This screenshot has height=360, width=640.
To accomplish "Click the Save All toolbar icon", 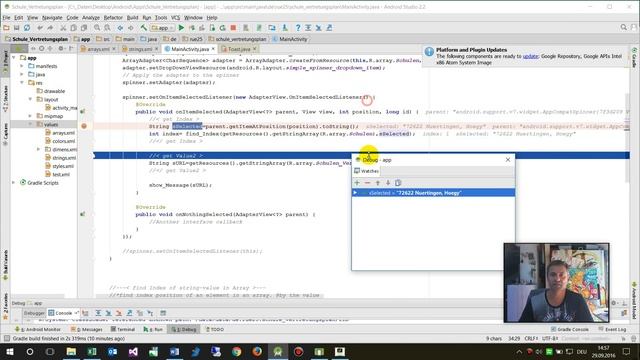I will coord(16,28).
